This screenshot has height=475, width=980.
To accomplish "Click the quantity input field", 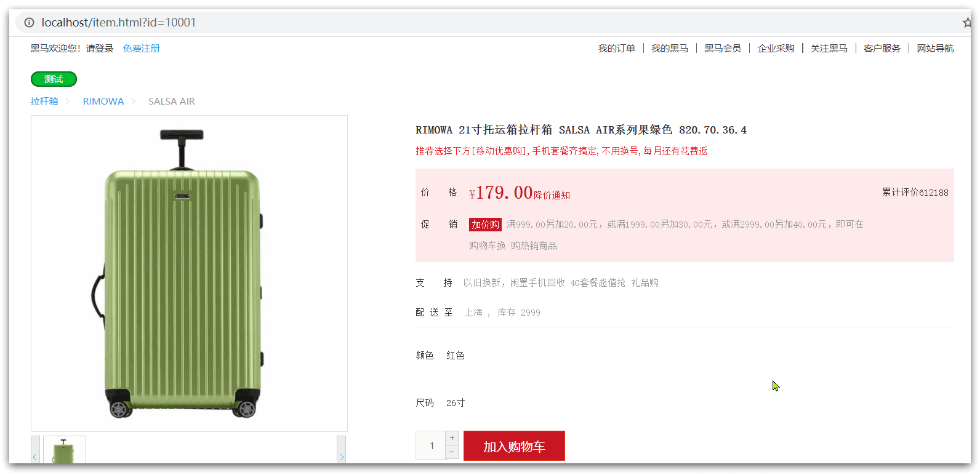I will coord(431,445).
